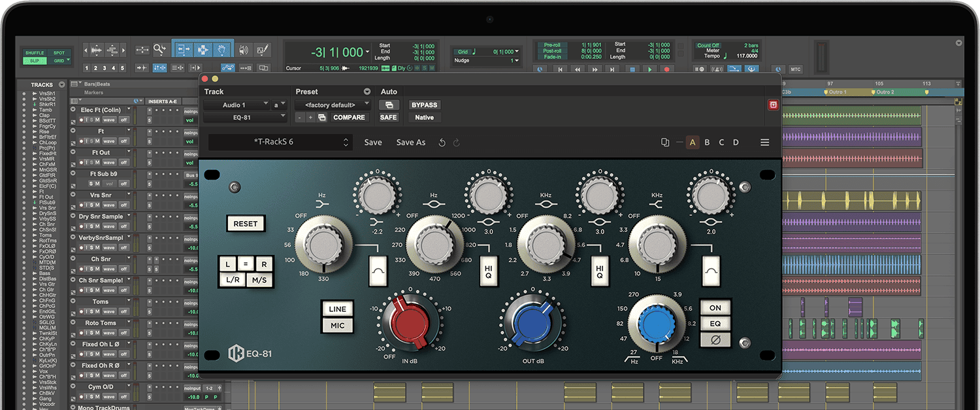The height and width of the screenshot is (410, 980).
Task: Click the Tab to Transition icon
Action: (x=143, y=67)
